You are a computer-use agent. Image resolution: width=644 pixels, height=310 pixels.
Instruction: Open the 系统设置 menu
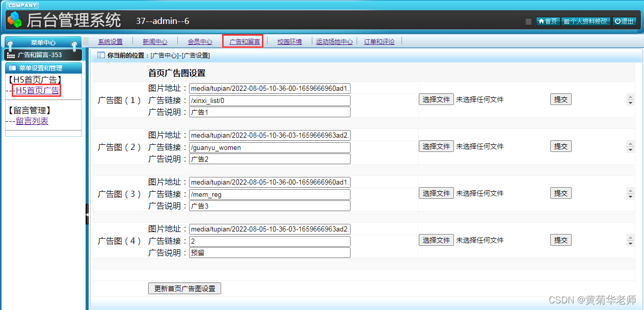(111, 41)
